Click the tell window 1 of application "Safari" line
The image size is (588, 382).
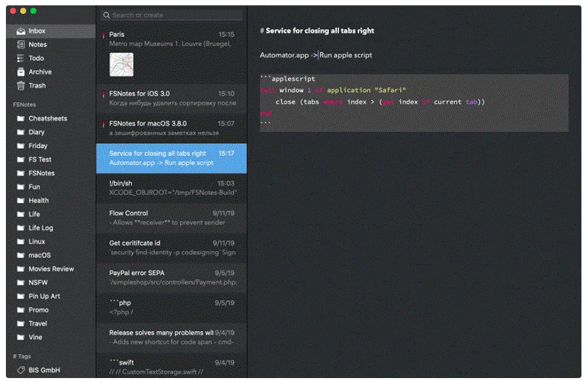[x=333, y=90]
